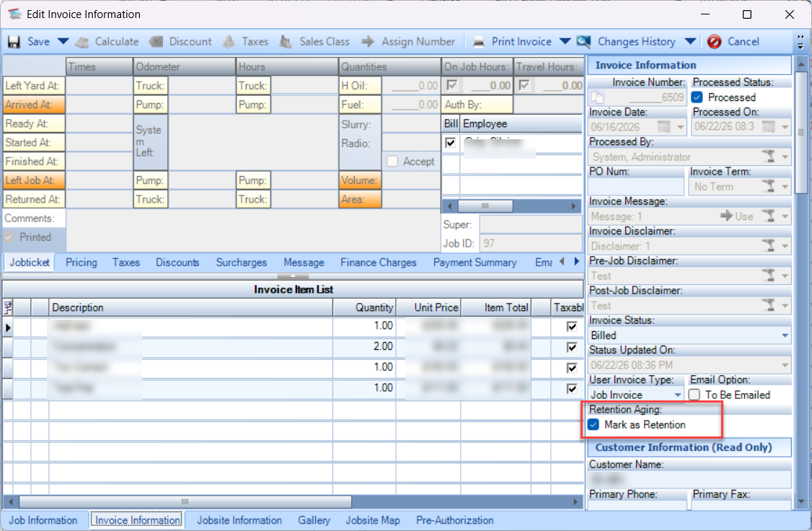Open the Processed On calendar icon
The width and height of the screenshot is (812, 531).
point(769,127)
